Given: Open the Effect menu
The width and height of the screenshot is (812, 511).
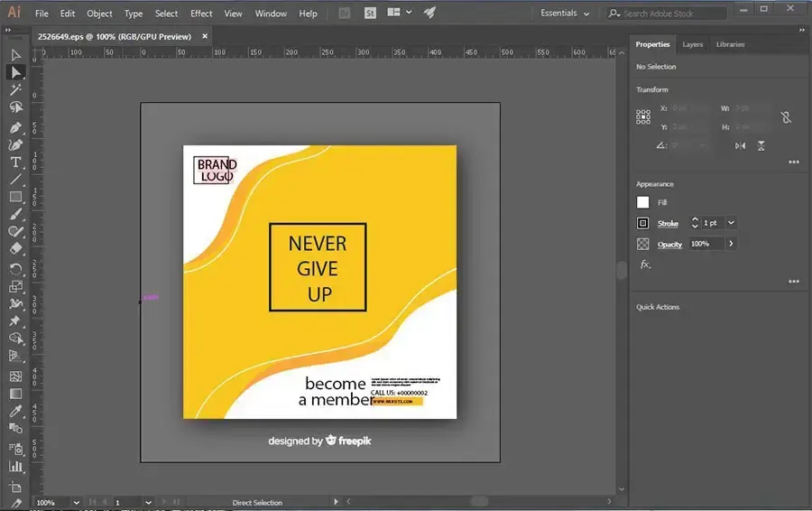Looking at the screenshot, I should (x=201, y=14).
